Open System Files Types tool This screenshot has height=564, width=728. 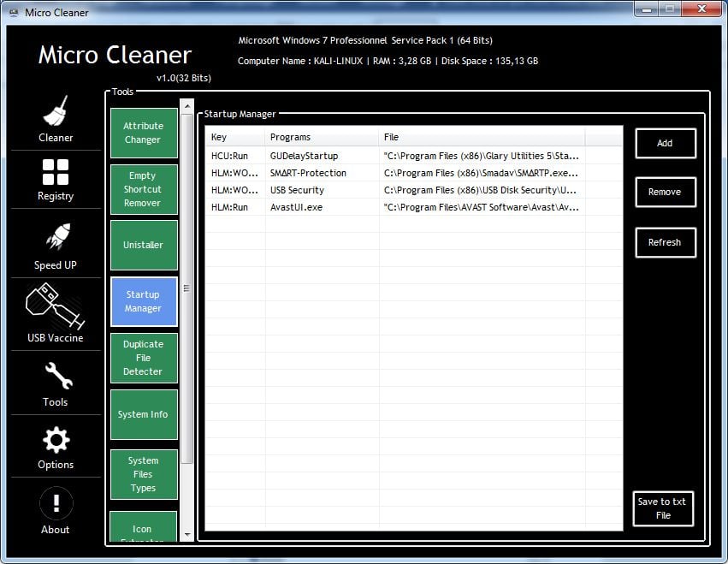144,474
